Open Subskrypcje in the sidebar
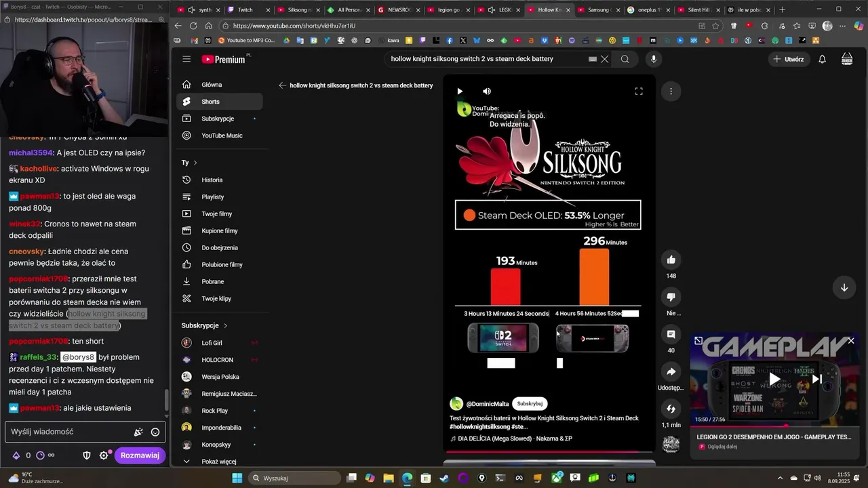The height and width of the screenshot is (488, 868). 219,119
